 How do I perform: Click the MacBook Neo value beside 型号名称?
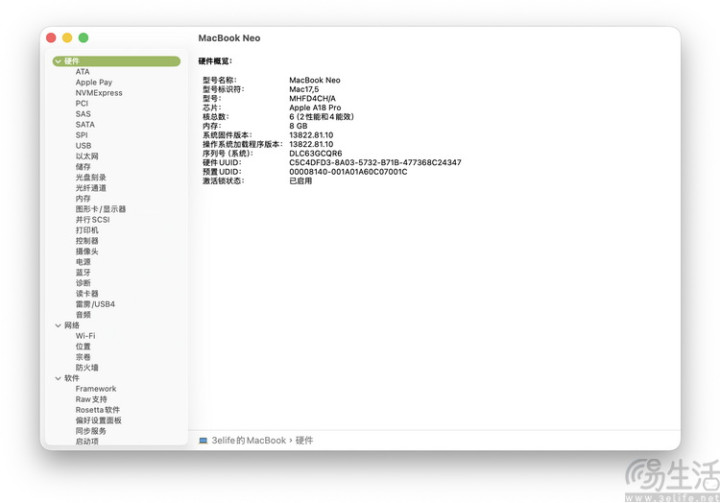315,80
